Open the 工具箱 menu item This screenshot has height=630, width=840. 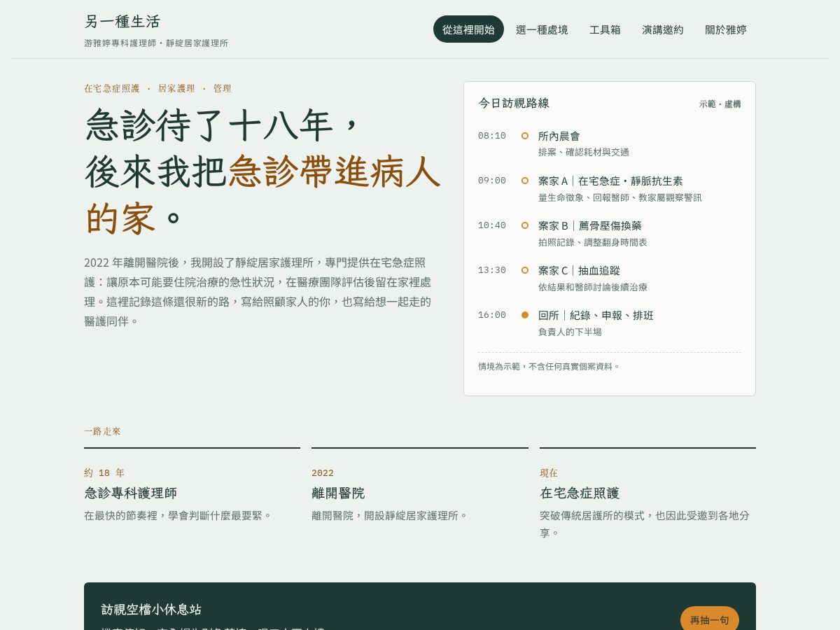coord(605,29)
